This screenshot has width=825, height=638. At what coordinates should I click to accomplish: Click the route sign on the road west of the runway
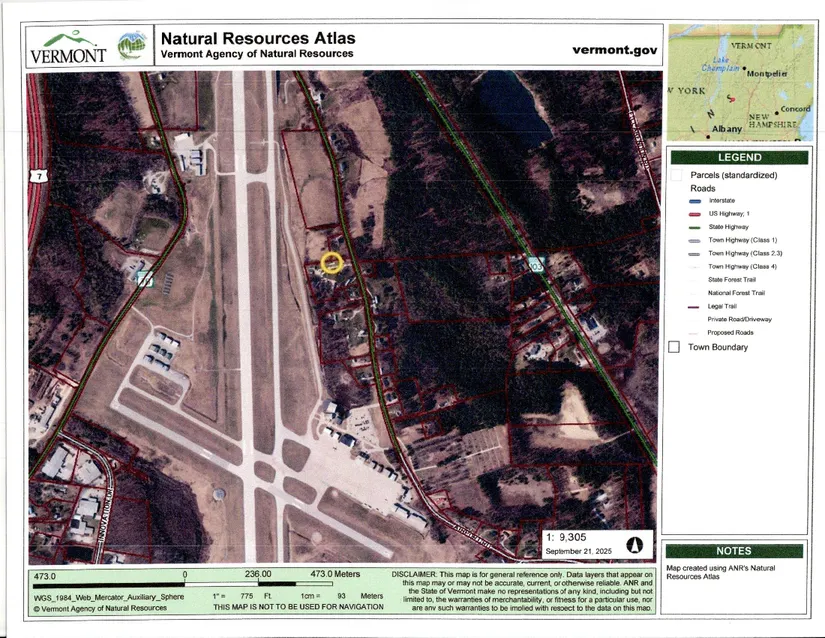pyautogui.click(x=145, y=280)
